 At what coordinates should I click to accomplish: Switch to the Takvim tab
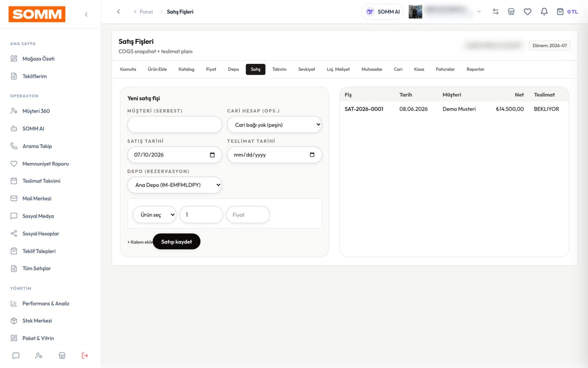tap(280, 69)
